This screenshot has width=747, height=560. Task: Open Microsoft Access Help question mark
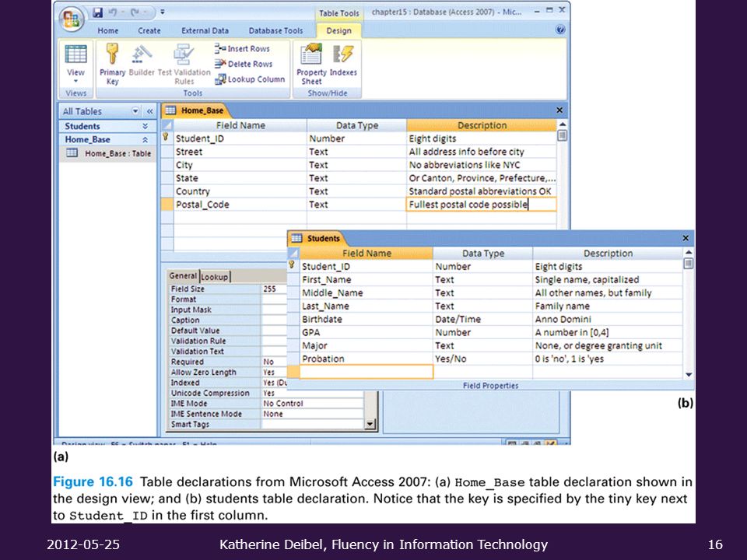pos(560,30)
